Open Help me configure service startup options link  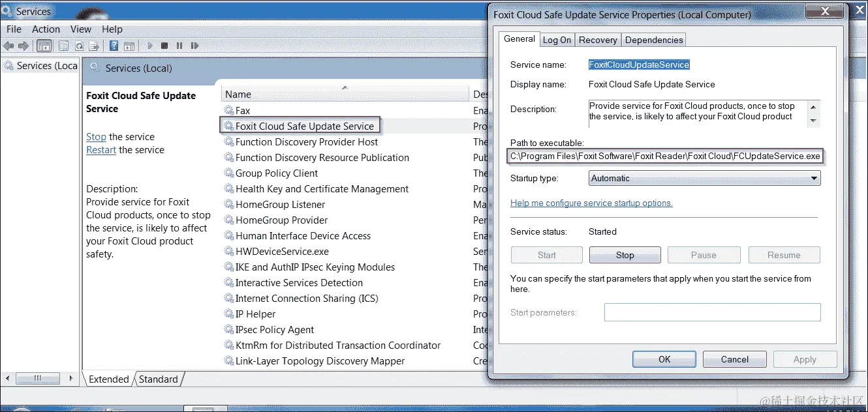(591, 203)
